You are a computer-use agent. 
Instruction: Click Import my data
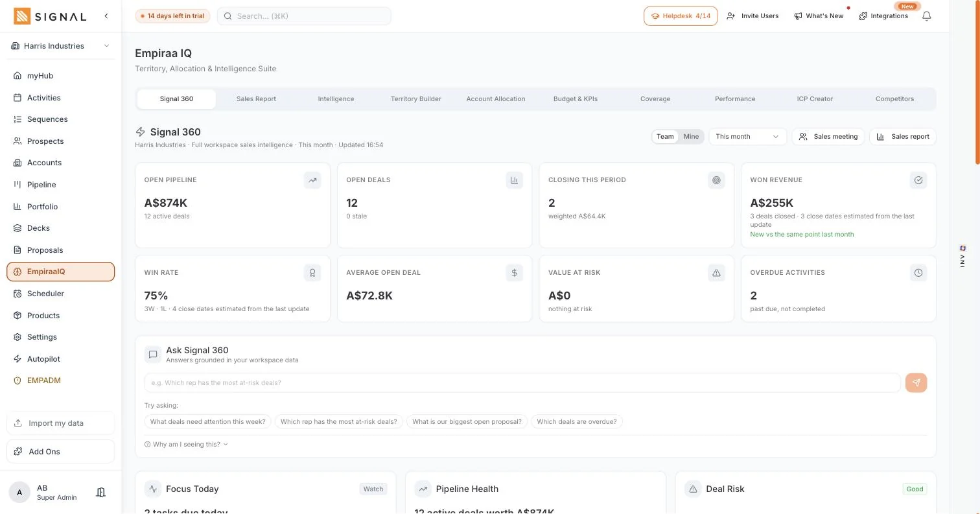pos(61,423)
